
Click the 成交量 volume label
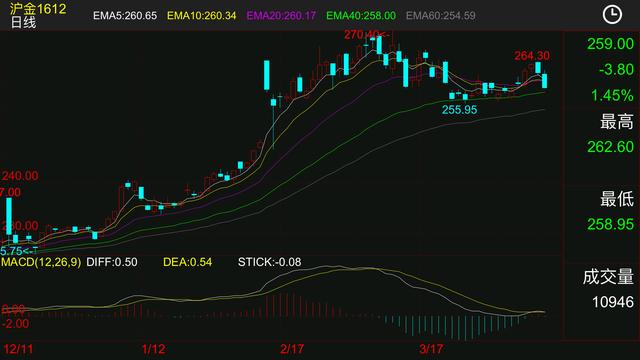tap(608, 277)
